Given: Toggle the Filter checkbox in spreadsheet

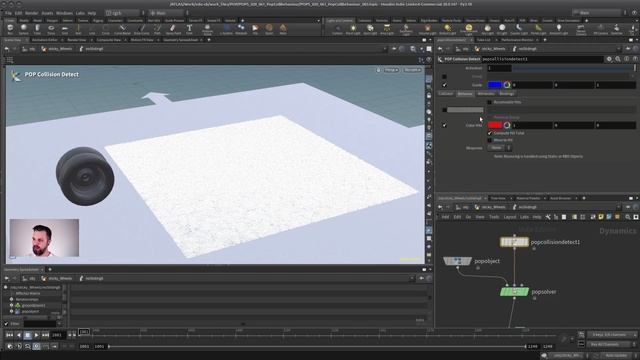Looking at the screenshot, I should click(6, 324).
